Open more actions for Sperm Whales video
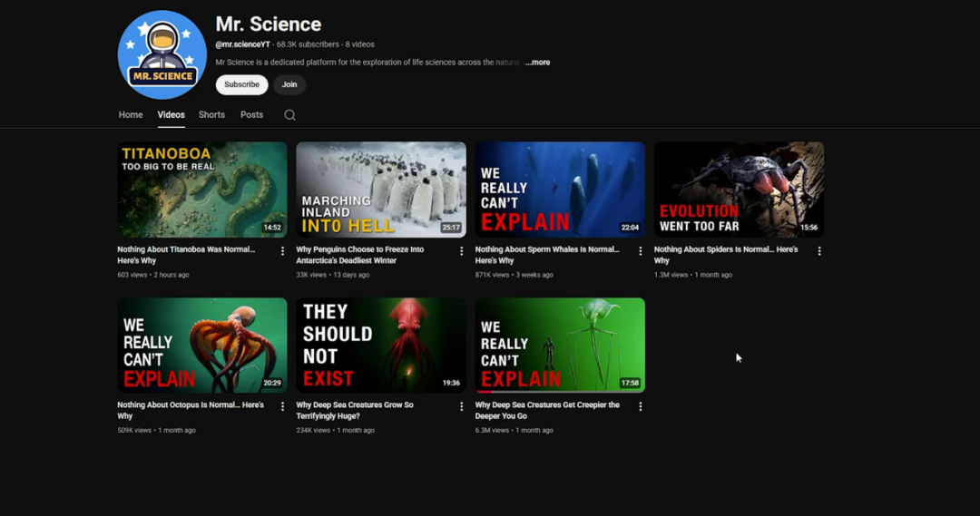The width and height of the screenshot is (980, 516). [640, 251]
